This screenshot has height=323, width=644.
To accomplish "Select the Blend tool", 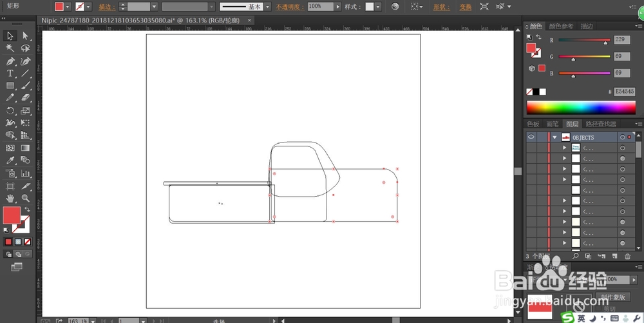I will (x=26, y=161).
